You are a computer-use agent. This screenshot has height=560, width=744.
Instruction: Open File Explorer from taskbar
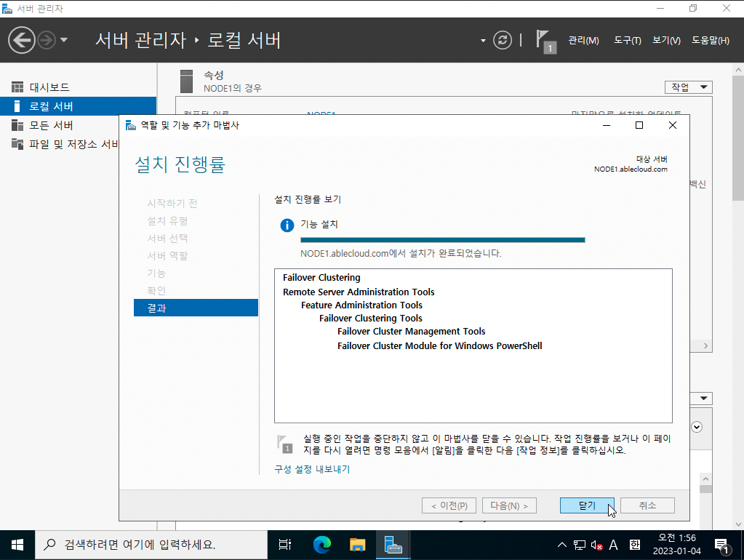(x=357, y=545)
